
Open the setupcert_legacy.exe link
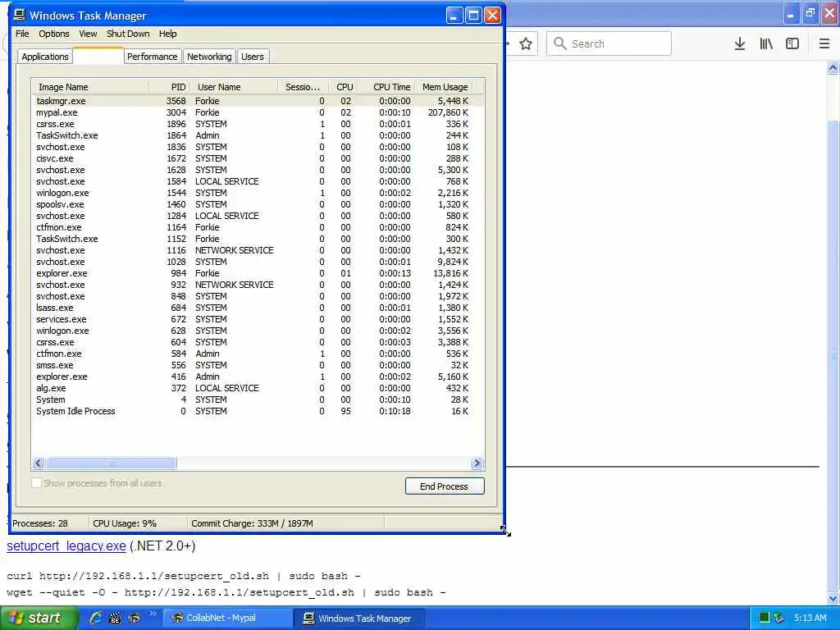[66, 546]
